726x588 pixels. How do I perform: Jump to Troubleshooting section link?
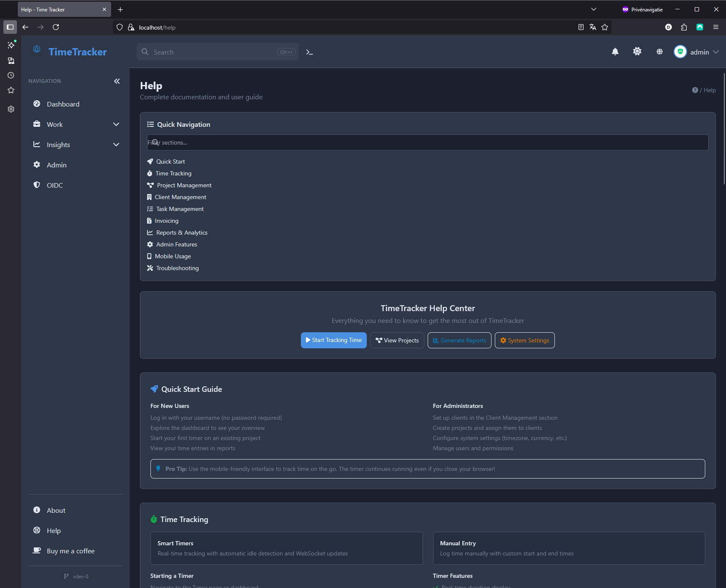coord(177,268)
